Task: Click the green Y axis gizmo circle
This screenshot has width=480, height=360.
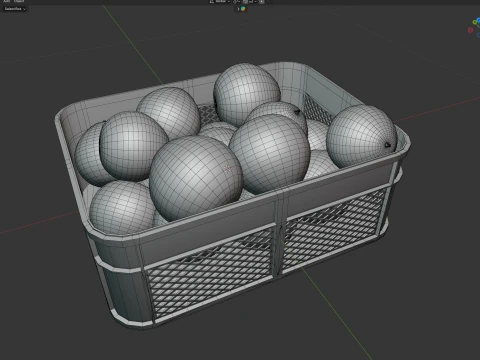Action: tap(474, 22)
